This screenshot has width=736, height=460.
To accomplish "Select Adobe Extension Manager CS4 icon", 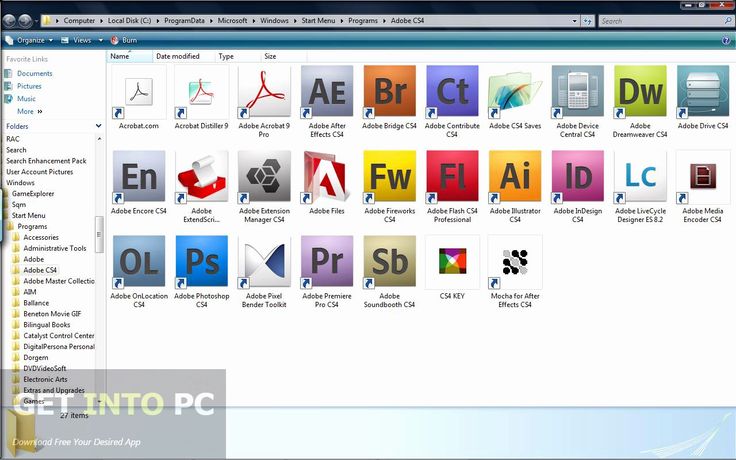I will (264, 177).
